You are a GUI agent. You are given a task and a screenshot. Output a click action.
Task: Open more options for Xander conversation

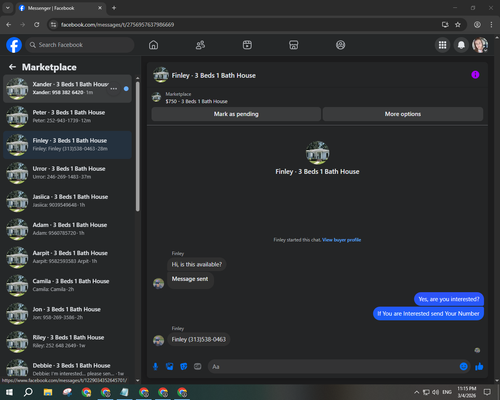click(114, 89)
